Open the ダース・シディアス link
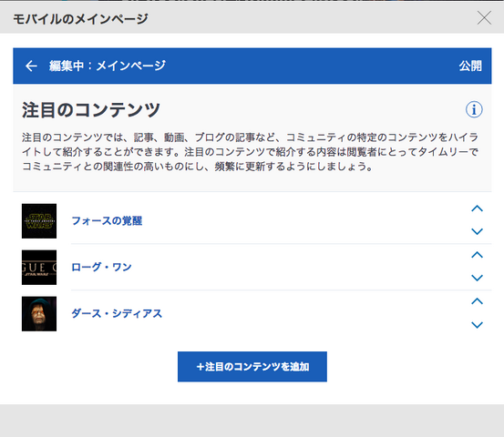 [117, 313]
